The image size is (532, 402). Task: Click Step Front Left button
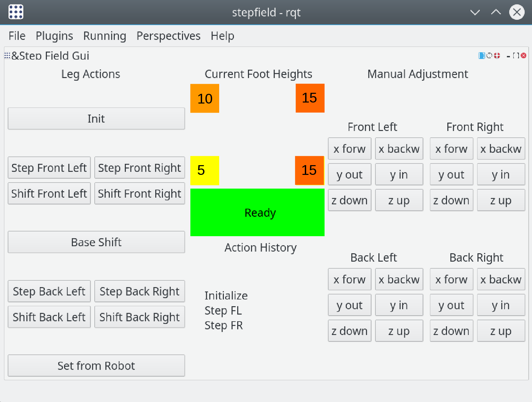tap(49, 168)
